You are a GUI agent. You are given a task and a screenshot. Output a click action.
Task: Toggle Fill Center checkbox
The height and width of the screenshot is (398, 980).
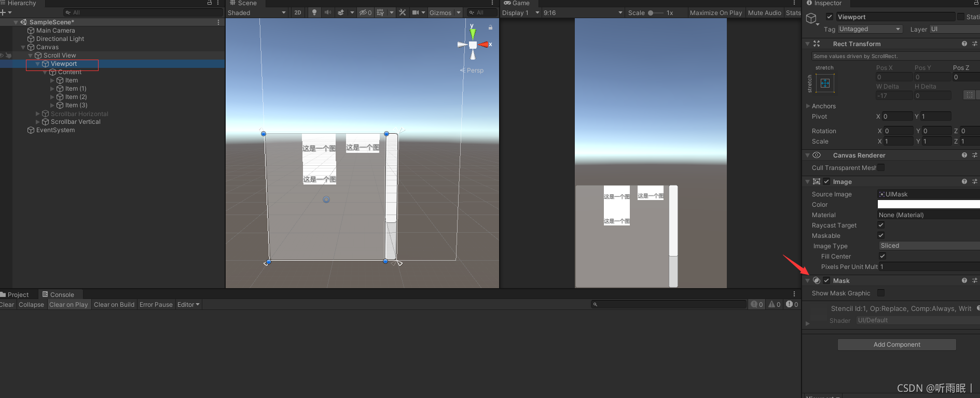click(882, 256)
